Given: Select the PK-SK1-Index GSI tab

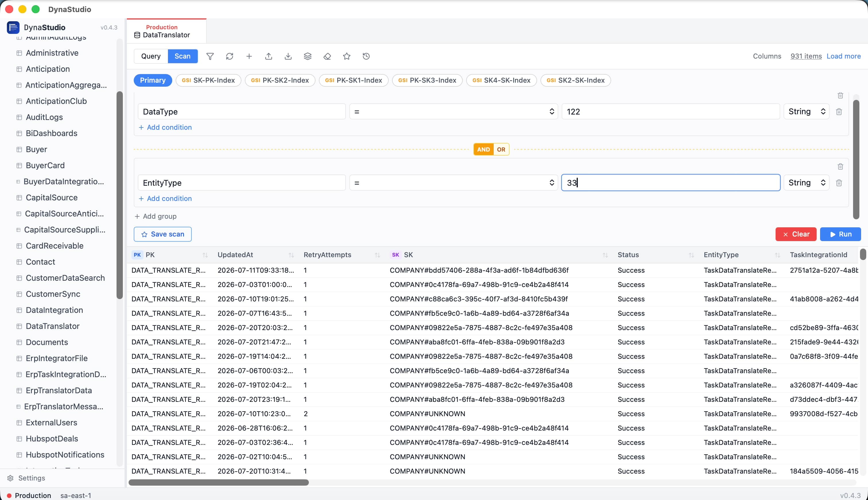Looking at the screenshot, I should pos(354,80).
